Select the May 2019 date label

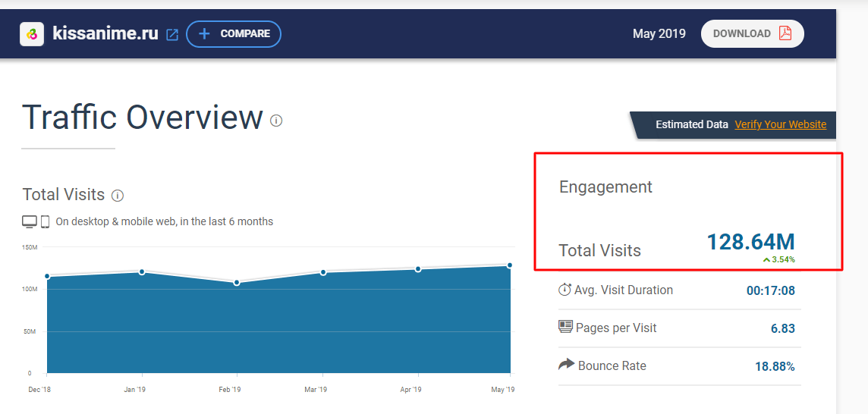(659, 34)
